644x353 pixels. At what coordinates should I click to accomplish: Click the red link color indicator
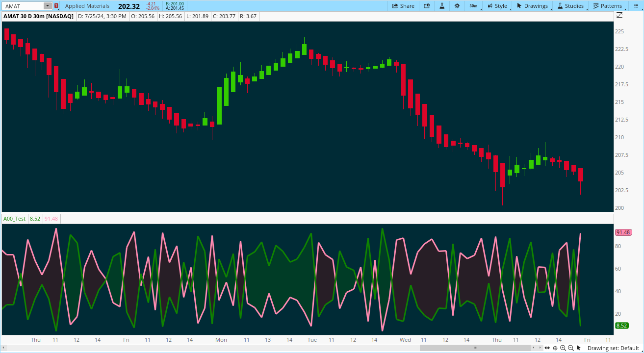click(56, 6)
